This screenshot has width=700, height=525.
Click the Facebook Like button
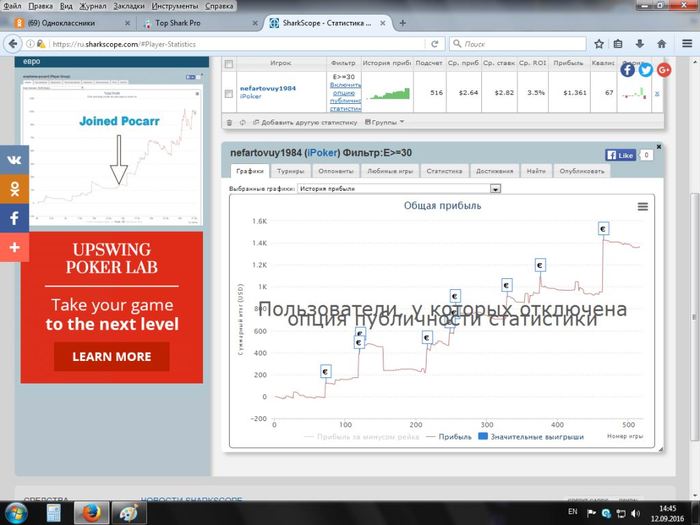point(621,155)
